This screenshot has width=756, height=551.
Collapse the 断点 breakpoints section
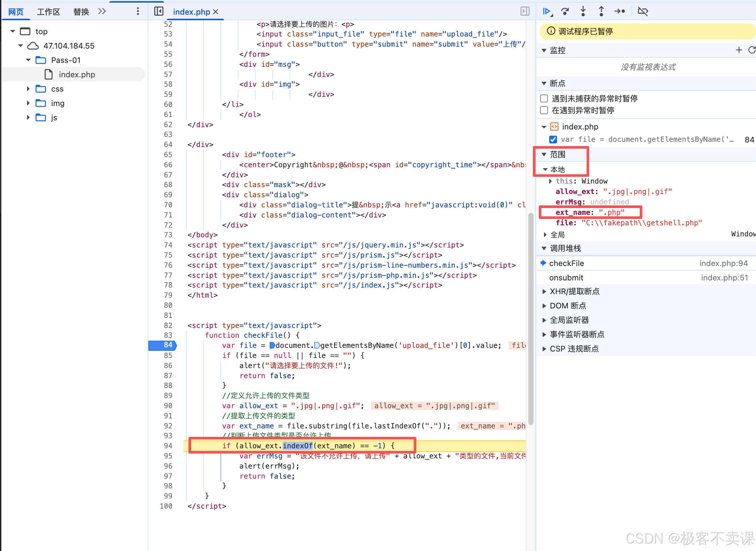click(x=544, y=83)
